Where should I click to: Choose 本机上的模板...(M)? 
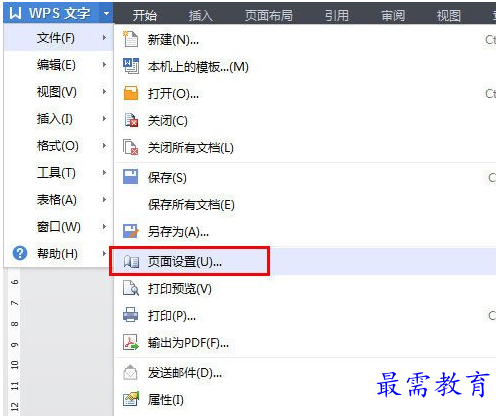305,67
